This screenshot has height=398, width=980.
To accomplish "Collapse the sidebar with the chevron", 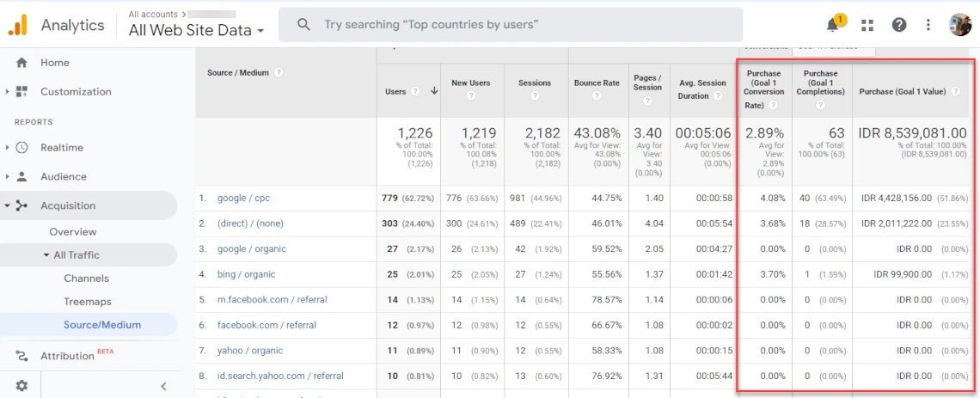I will click(163, 386).
